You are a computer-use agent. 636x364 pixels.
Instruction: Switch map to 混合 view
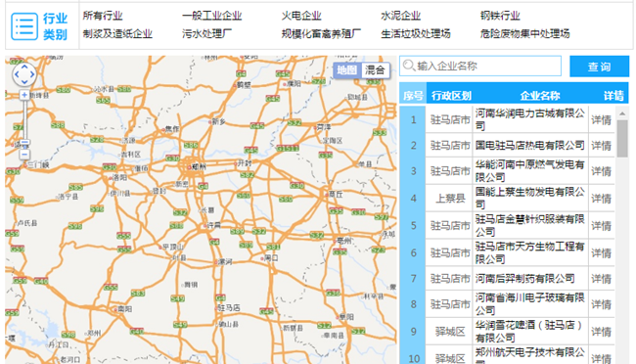(375, 70)
